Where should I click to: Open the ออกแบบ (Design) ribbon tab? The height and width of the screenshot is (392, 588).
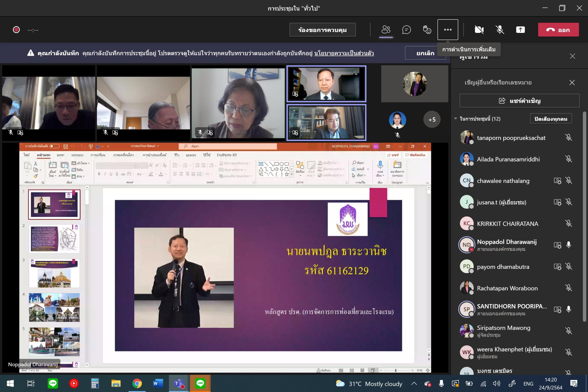point(77,155)
